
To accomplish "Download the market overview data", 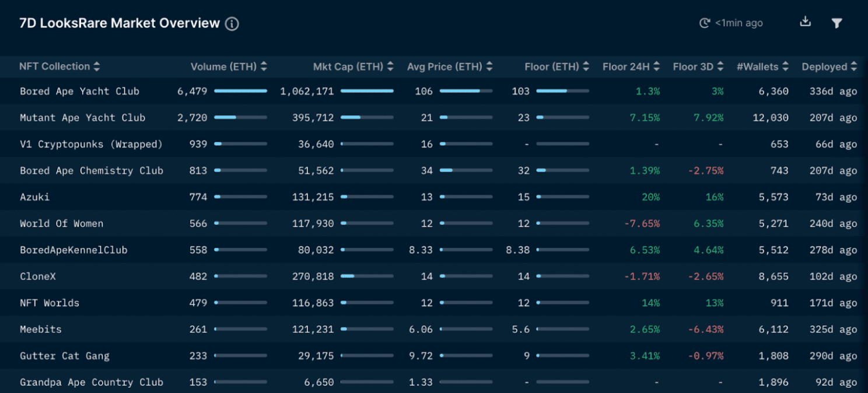I will [x=805, y=22].
